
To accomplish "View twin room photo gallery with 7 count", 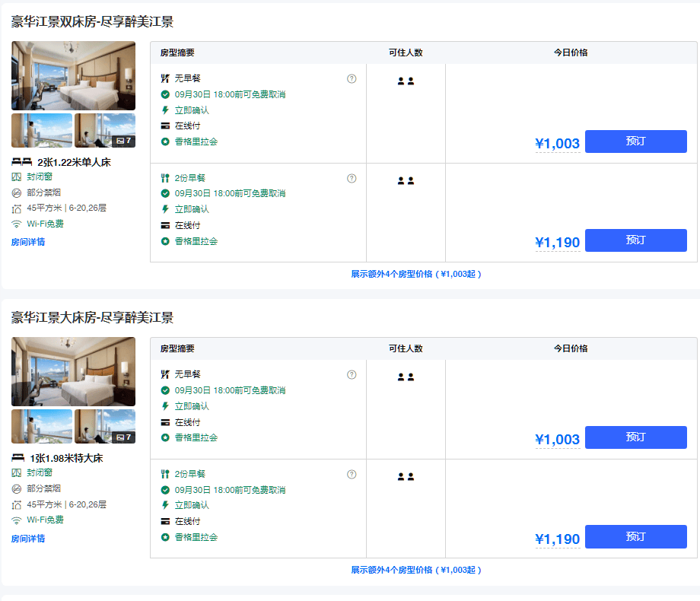I will (x=105, y=130).
